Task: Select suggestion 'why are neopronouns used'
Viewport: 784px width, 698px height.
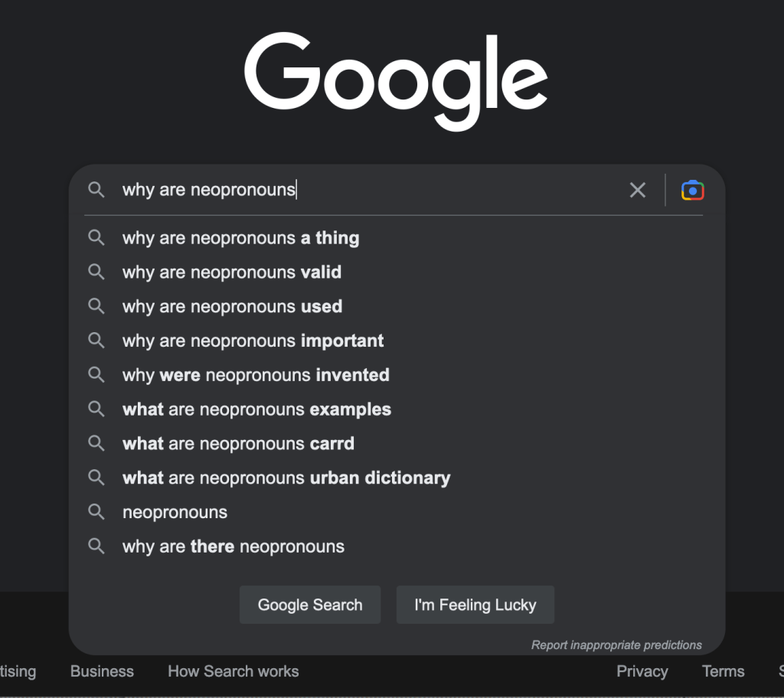Action: [232, 307]
